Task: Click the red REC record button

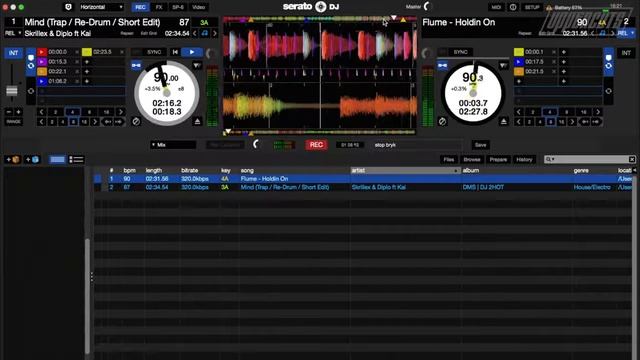Action: pyautogui.click(x=316, y=144)
